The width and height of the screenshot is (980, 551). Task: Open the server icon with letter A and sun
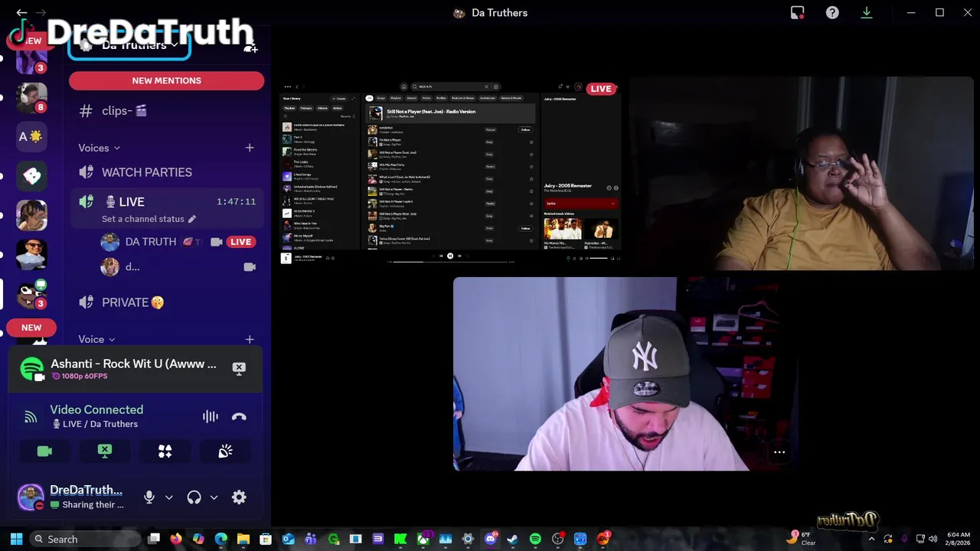click(31, 136)
